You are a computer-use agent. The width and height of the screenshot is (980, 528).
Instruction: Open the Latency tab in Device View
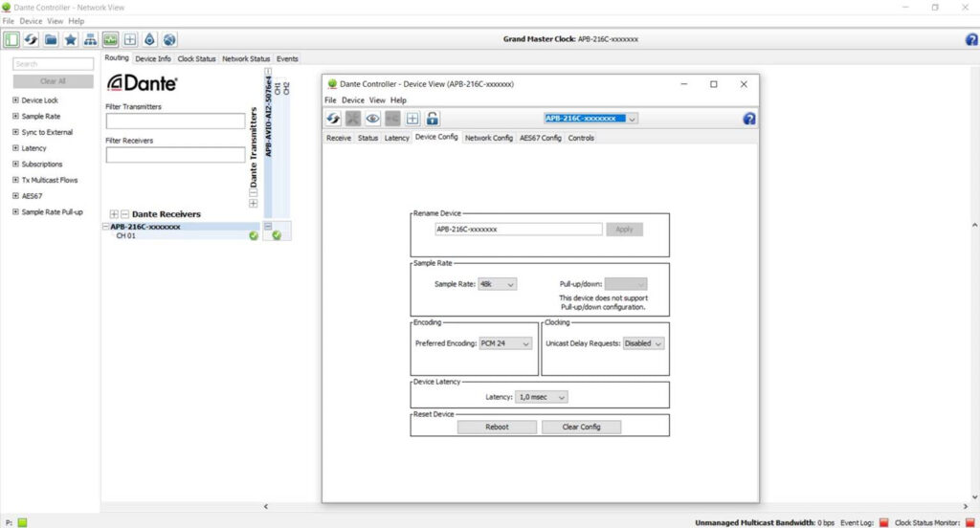pyautogui.click(x=396, y=138)
